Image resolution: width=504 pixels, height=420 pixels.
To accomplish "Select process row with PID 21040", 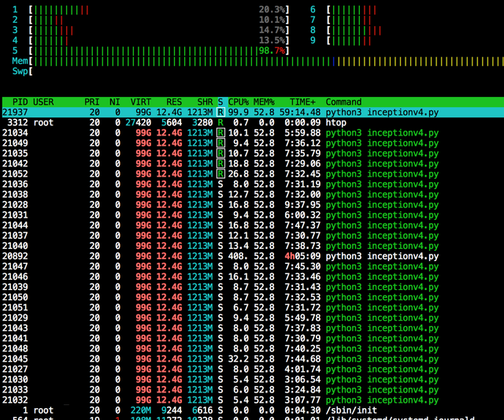I will point(252,246).
